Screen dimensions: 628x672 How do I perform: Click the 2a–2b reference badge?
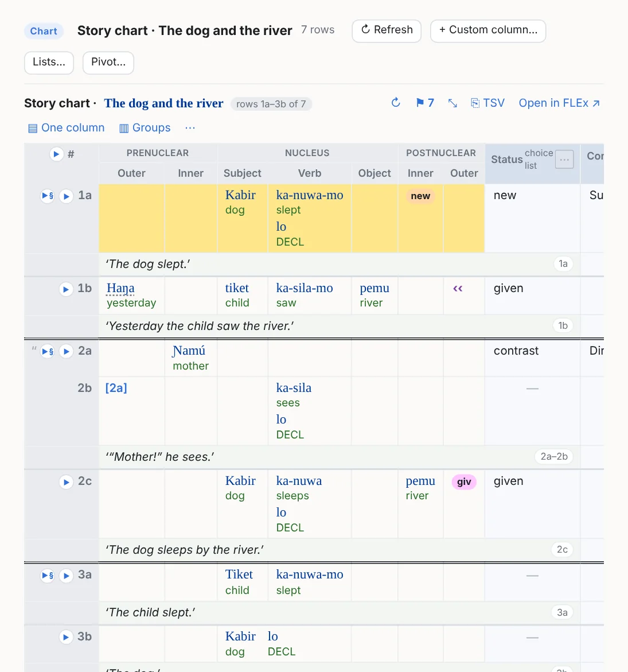coord(554,456)
